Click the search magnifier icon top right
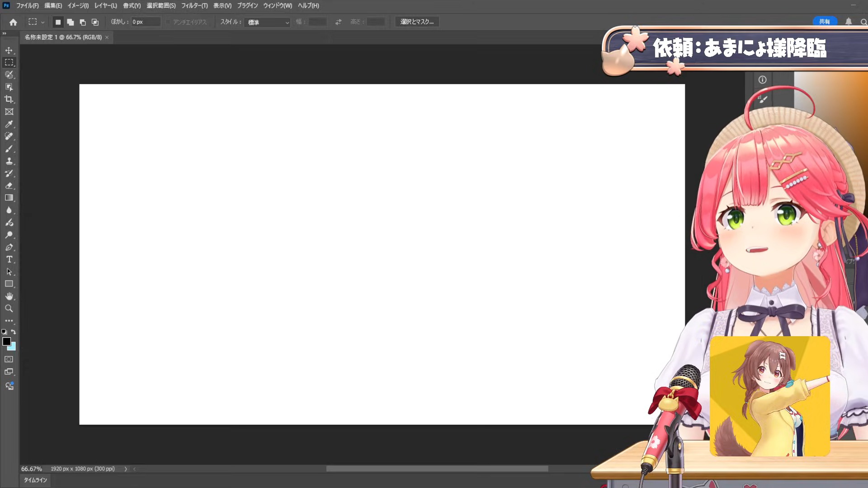Viewport: 868px width, 488px height. pos(863,22)
